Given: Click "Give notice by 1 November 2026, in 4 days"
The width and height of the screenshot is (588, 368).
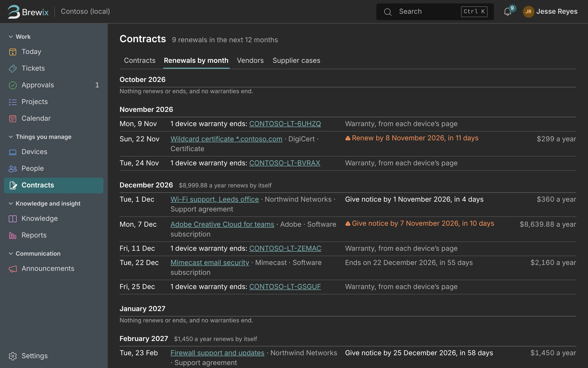Looking at the screenshot, I should pos(414,199).
